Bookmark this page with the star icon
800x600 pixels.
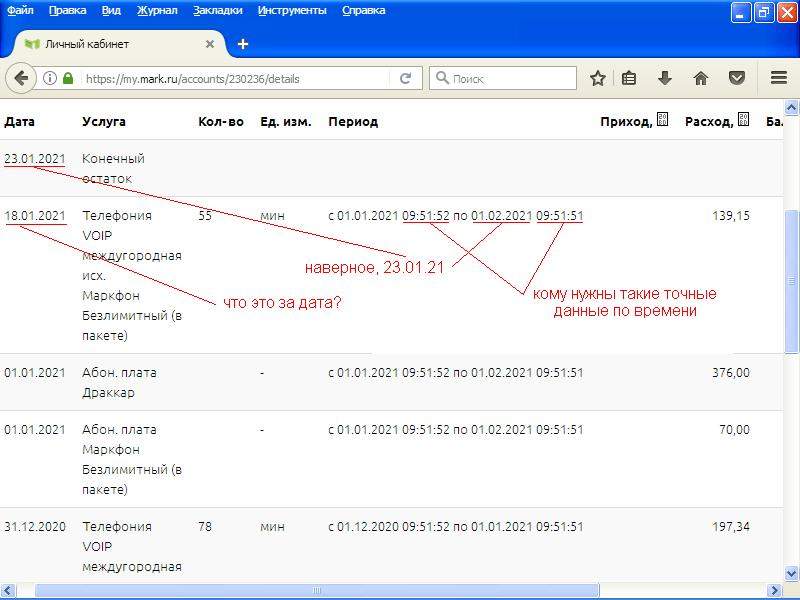[x=598, y=78]
